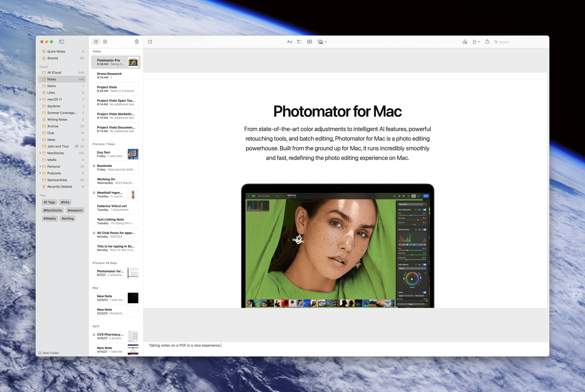Image resolution: width=585 pixels, height=392 pixels.
Task: Click the collaboration link icon
Action: 465,42
